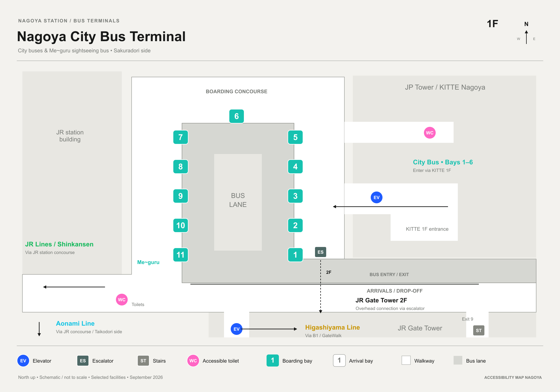The image size is (560, 392).
Task: Select boarding bay 3 marker
Action: (x=295, y=196)
